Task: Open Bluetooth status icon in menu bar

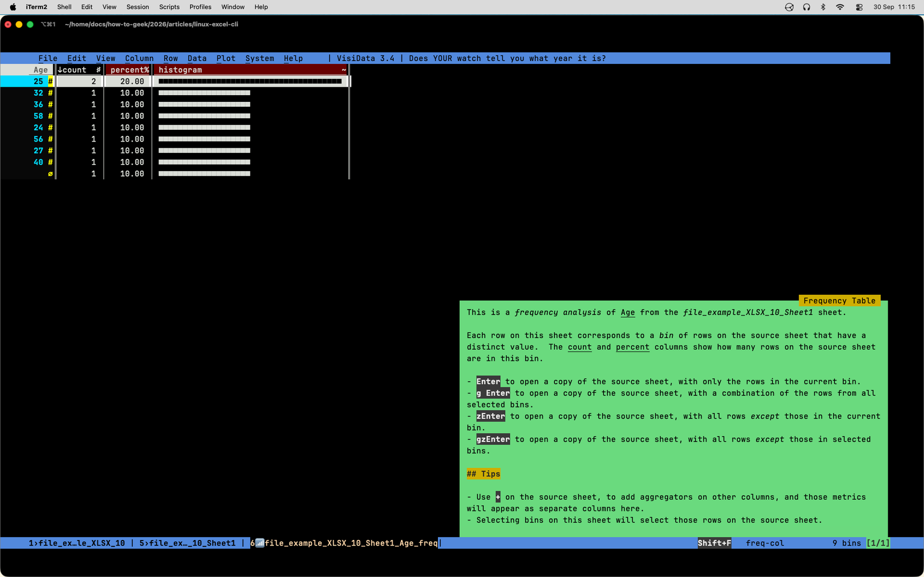Action: [823, 7]
